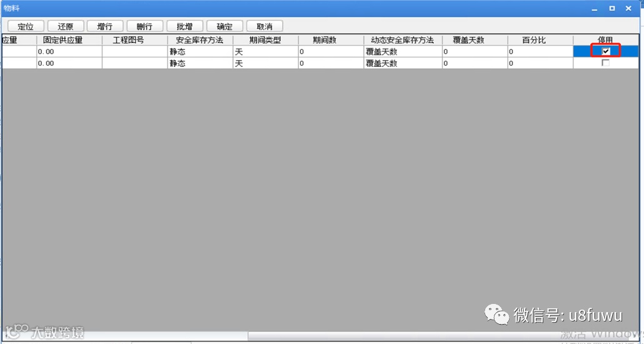Image resolution: width=644 pixels, height=344 pixels.
Task: Click second row 期间类型 cell 天
Action: click(265, 63)
